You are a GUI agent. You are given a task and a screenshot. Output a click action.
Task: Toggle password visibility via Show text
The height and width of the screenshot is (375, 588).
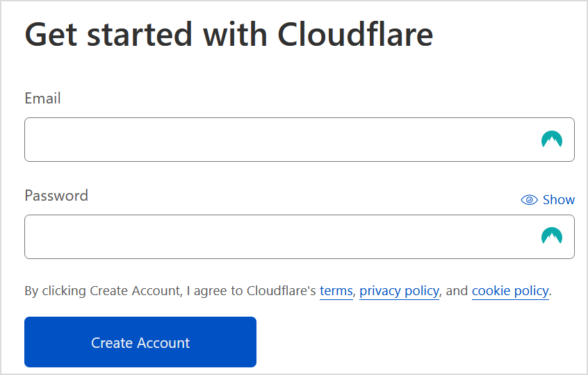(558, 200)
